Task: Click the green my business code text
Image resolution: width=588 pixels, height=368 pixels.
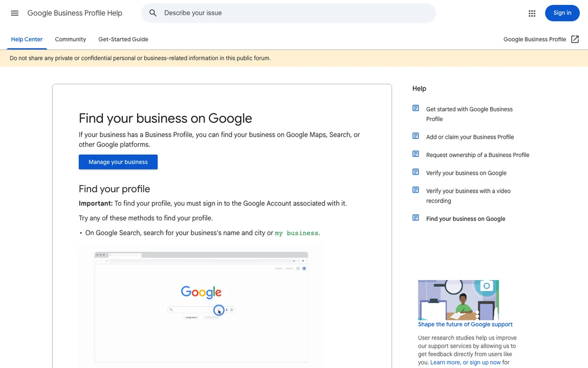Action: coord(296,233)
